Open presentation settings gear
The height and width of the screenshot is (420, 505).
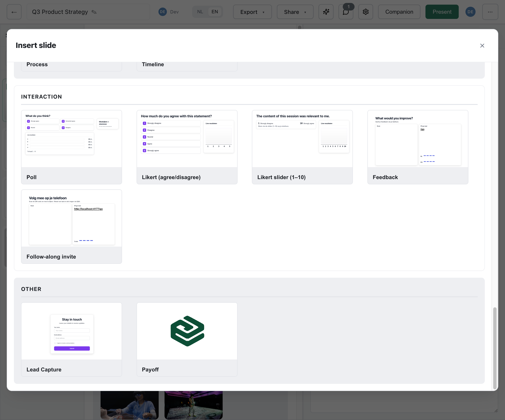[365, 12]
